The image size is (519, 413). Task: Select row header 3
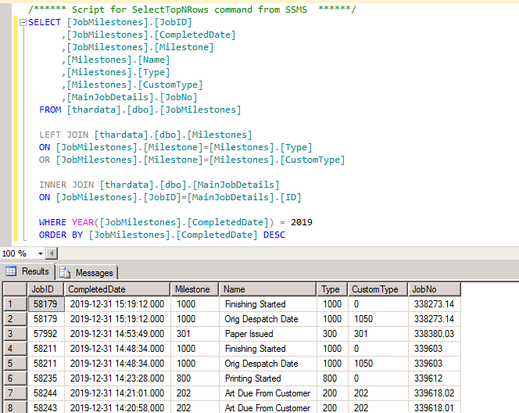click(15, 334)
